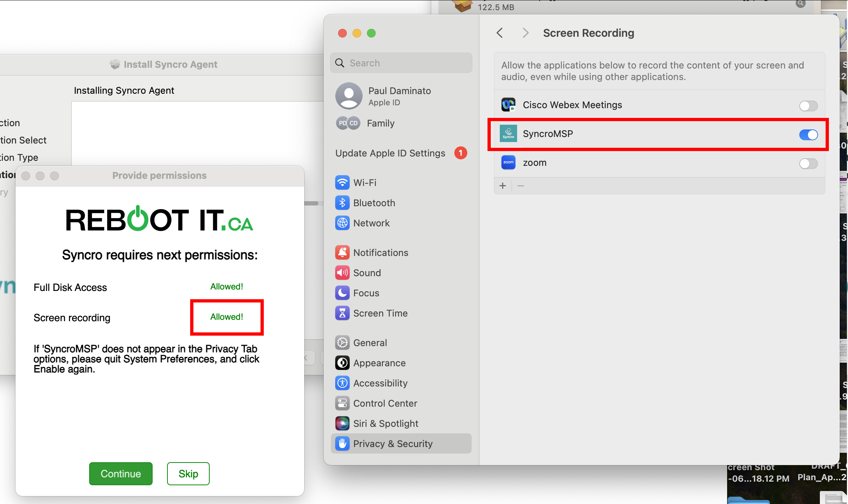The image size is (848, 504).
Task: Click the Wi-Fi icon in sidebar
Action: point(342,183)
